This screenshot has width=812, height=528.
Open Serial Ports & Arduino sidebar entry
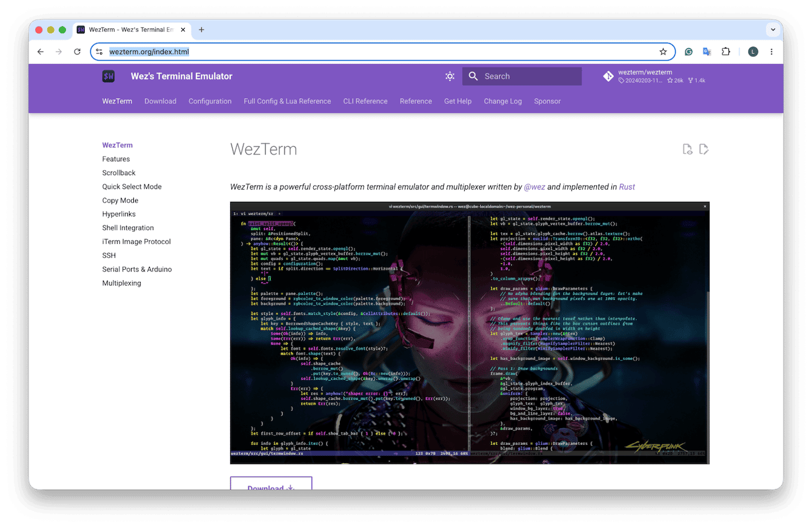(x=137, y=269)
